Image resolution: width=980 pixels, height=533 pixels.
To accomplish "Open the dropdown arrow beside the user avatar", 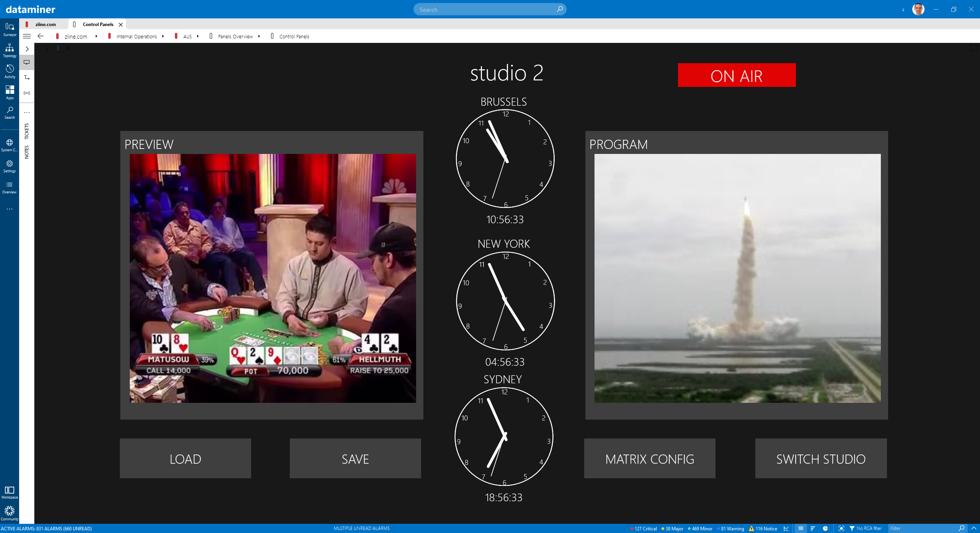I will tap(903, 10).
